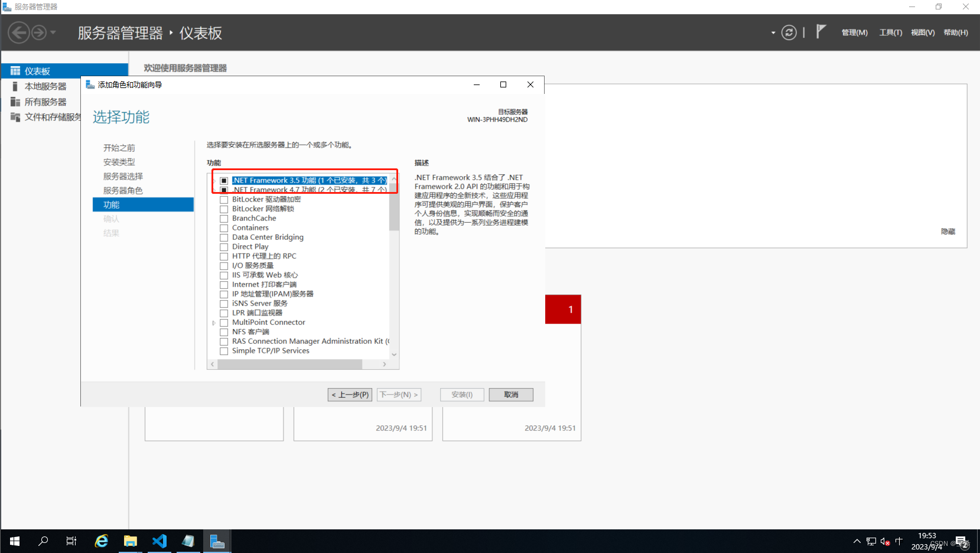Toggle .NET Framework 3.5 功能 checkbox
This screenshot has width=980, height=553.
click(x=224, y=181)
